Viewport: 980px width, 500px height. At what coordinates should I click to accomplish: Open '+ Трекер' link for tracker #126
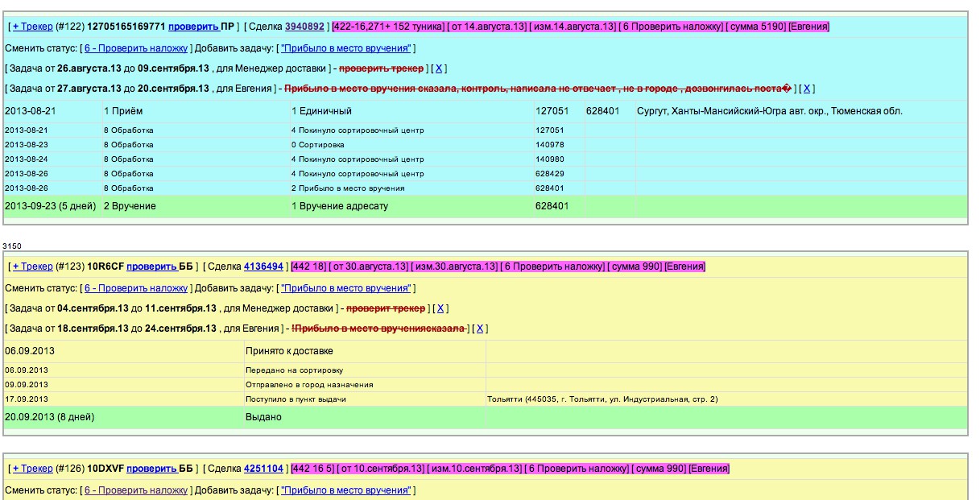point(32,469)
